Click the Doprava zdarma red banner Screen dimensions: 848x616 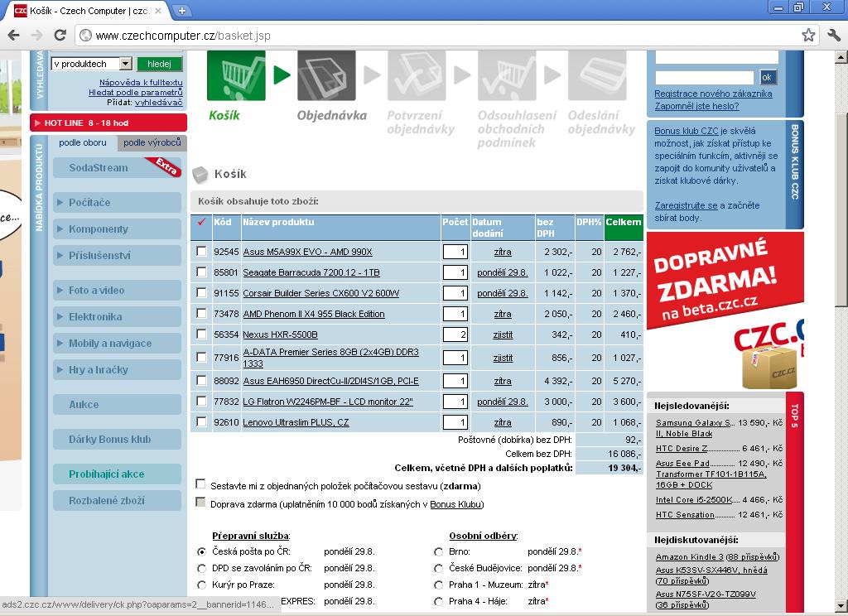click(725, 282)
